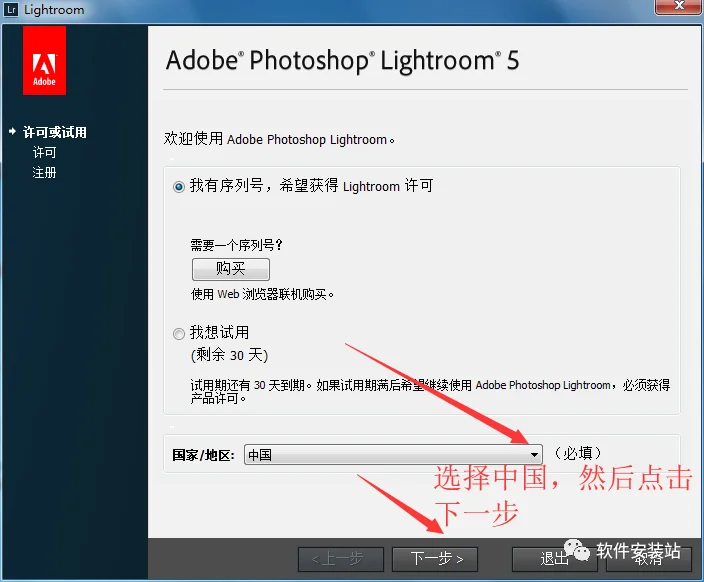Select 许可或试用 step in sidebar
Screen dimensions: 704x582
point(55,132)
